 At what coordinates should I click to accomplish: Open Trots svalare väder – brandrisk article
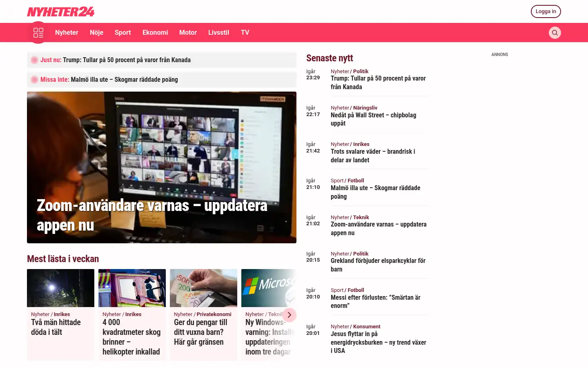tap(373, 156)
